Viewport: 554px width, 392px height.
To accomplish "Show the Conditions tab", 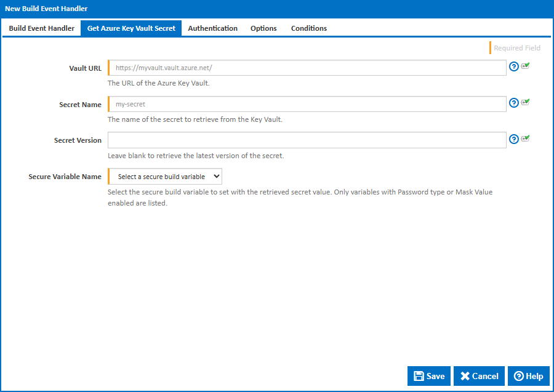I will pyautogui.click(x=308, y=28).
